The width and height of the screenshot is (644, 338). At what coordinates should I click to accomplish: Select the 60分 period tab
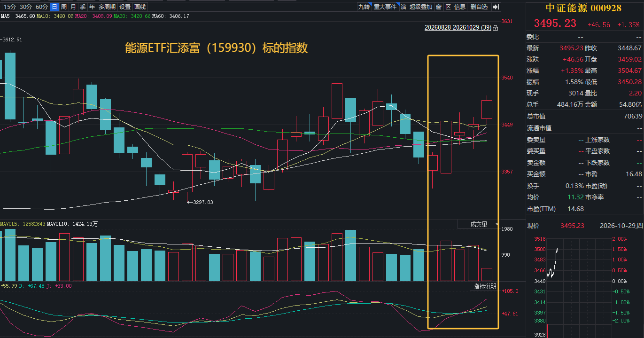coord(41,7)
